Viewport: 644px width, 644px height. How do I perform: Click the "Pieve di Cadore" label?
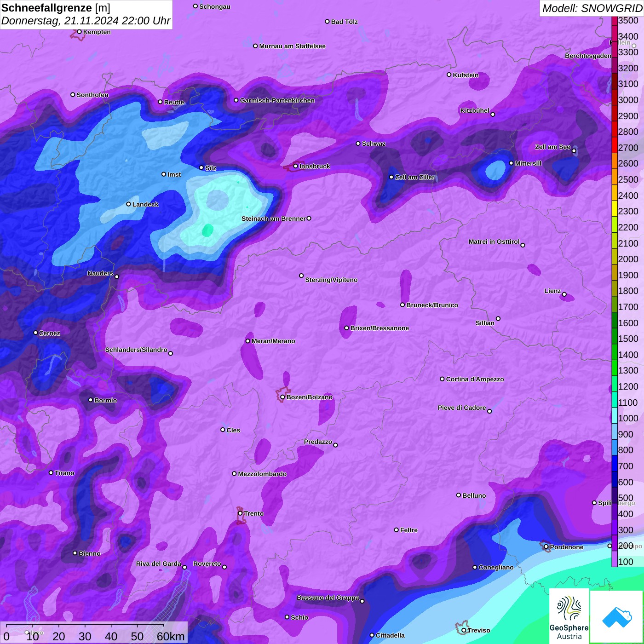point(462,408)
